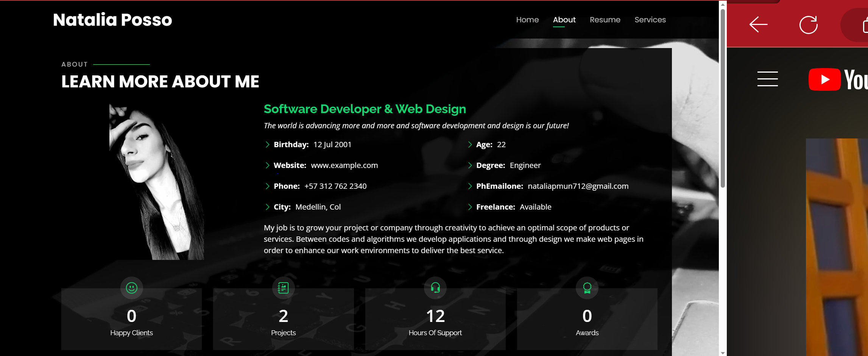Switch to the Services page

pos(650,20)
